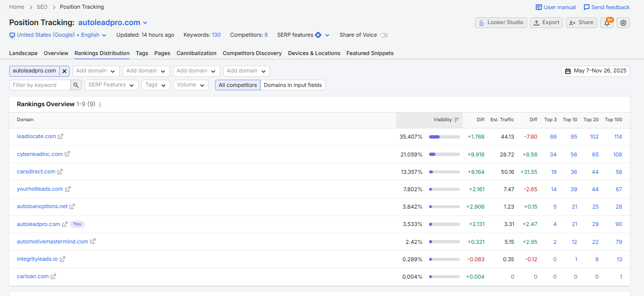Viewport: 644px width, 296px height.
Task: Remove autoleadpro.com domain with X
Action: coord(64,71)
